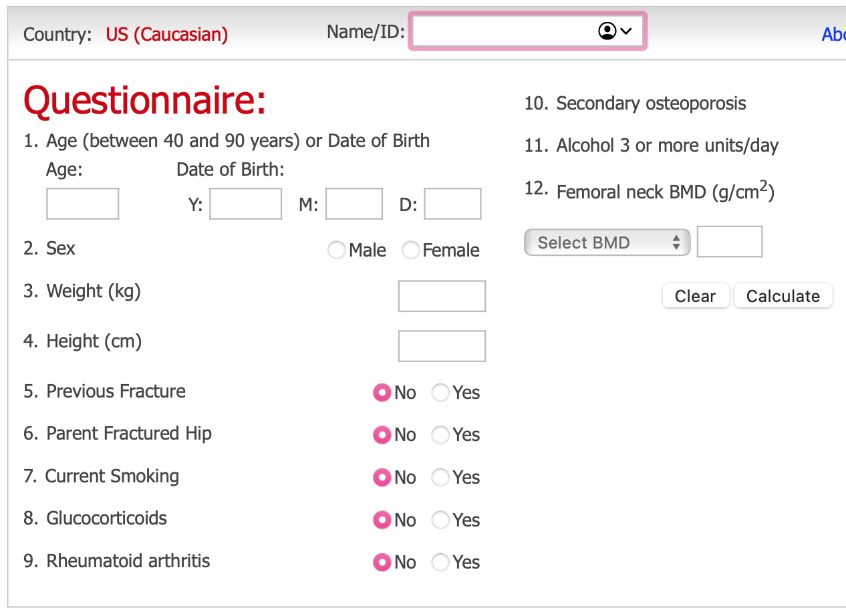Select Male for Sex
This screenshot has height=616, width=846.
(337, 251)
